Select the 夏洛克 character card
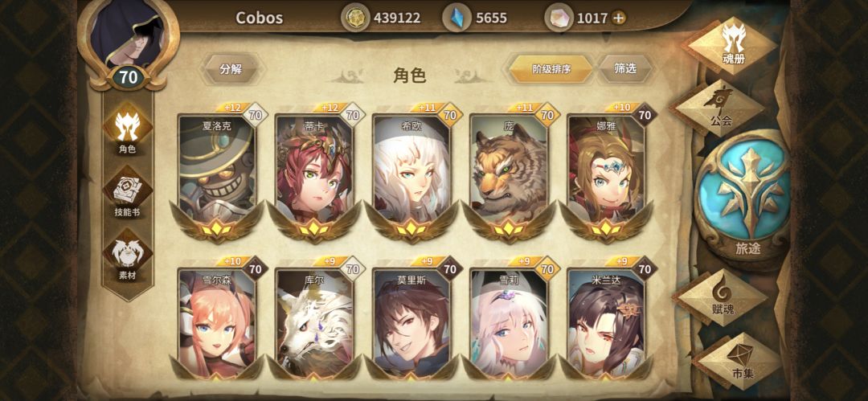Screen dimensions: 868x401 218,172
